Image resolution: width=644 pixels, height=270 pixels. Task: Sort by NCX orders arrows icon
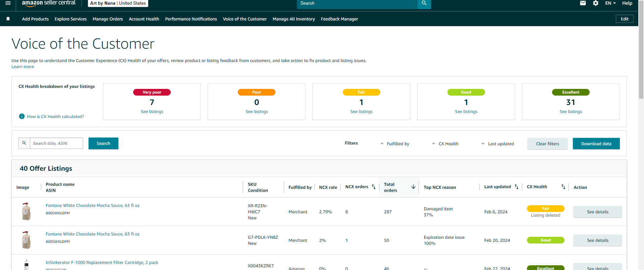[x=374, y=187]
